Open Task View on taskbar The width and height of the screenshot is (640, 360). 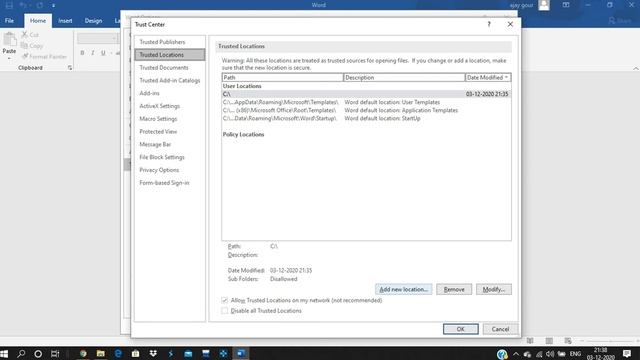tap(55, 353)
